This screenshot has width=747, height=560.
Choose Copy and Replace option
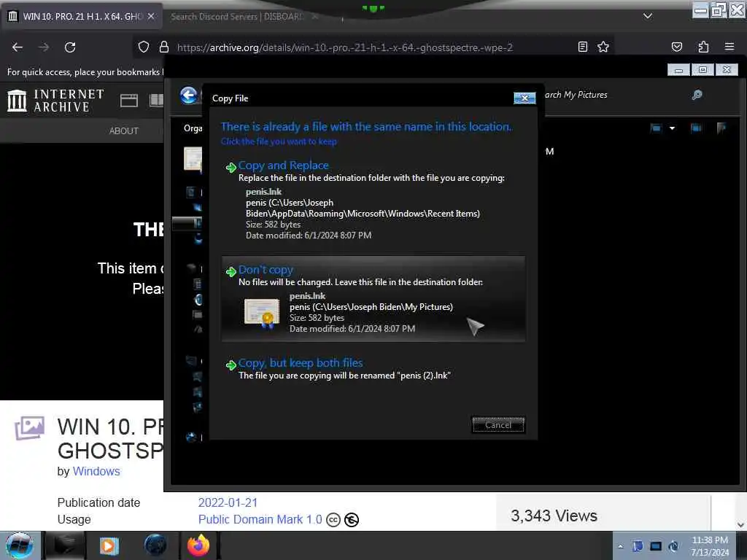point(374,201)
